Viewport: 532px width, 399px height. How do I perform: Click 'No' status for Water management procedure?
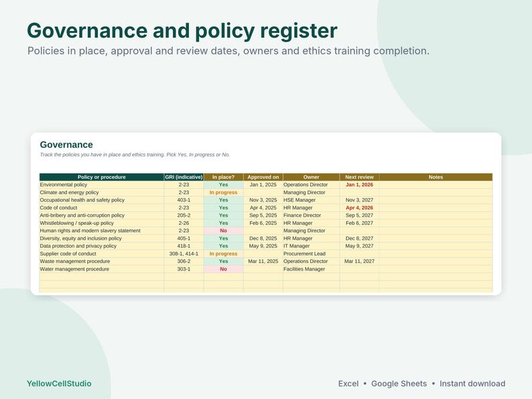[224, 269]
